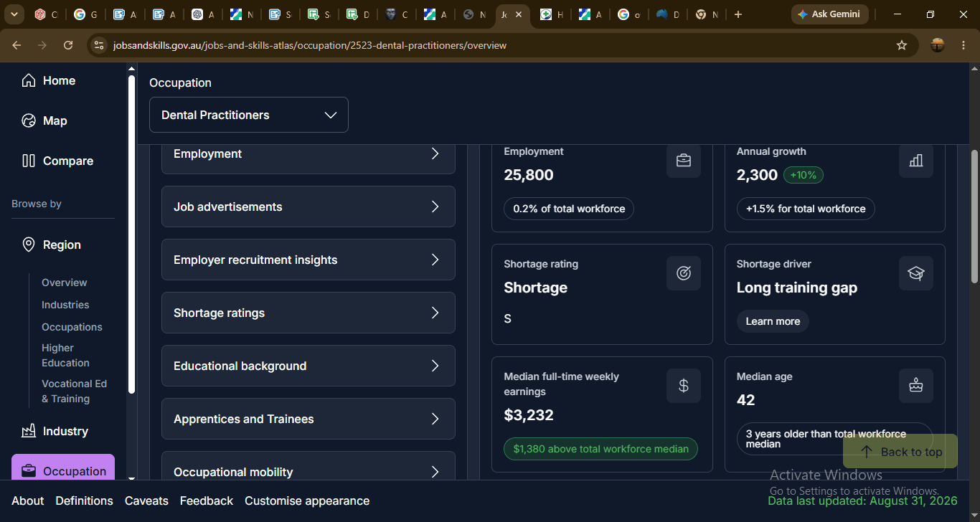Open the new browser tab button
The width and height of the screenshot is (980, 522).
click(x=738, y=14)
